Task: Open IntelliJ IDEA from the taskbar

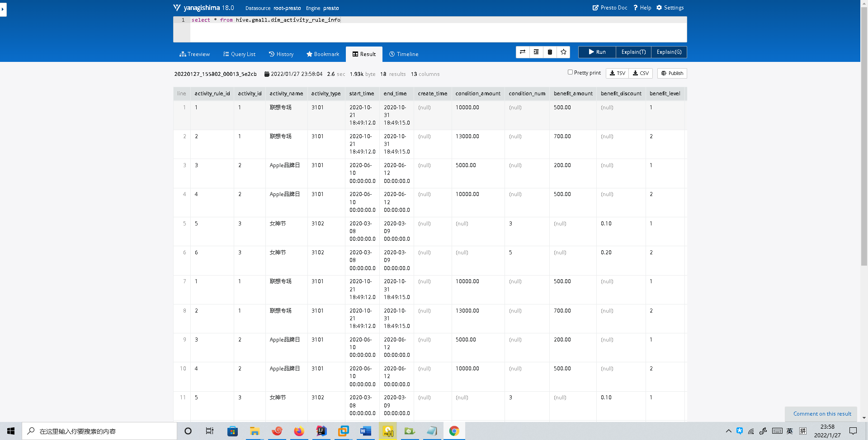Action: point(321,431)
